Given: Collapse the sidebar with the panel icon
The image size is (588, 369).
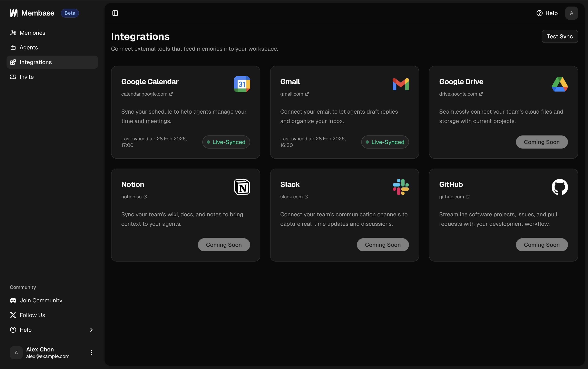Looking at the screenshot, I should tap(115, 13).
